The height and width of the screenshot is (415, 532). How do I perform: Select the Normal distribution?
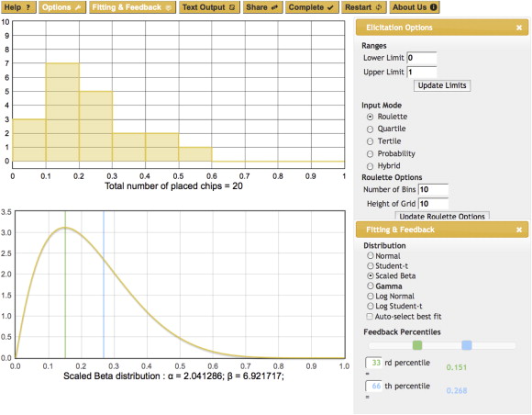click(371, 255)
